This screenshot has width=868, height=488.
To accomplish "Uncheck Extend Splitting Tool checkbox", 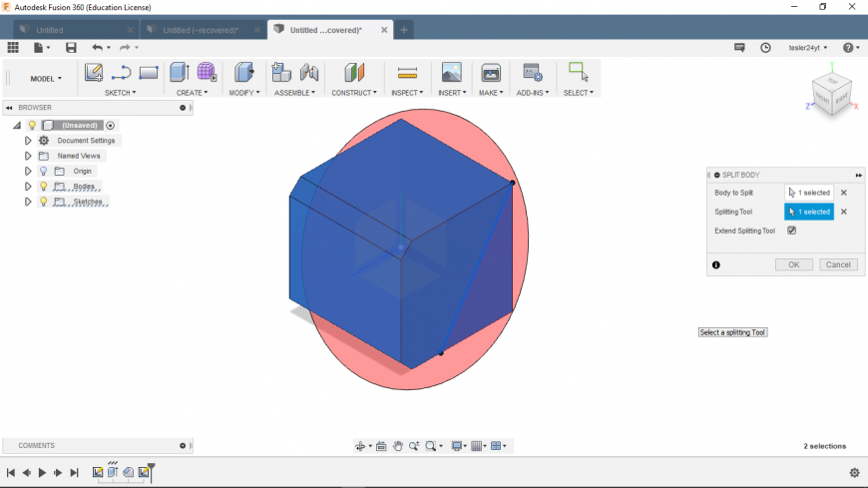I will pyautogui.click(x=792, y=231).
